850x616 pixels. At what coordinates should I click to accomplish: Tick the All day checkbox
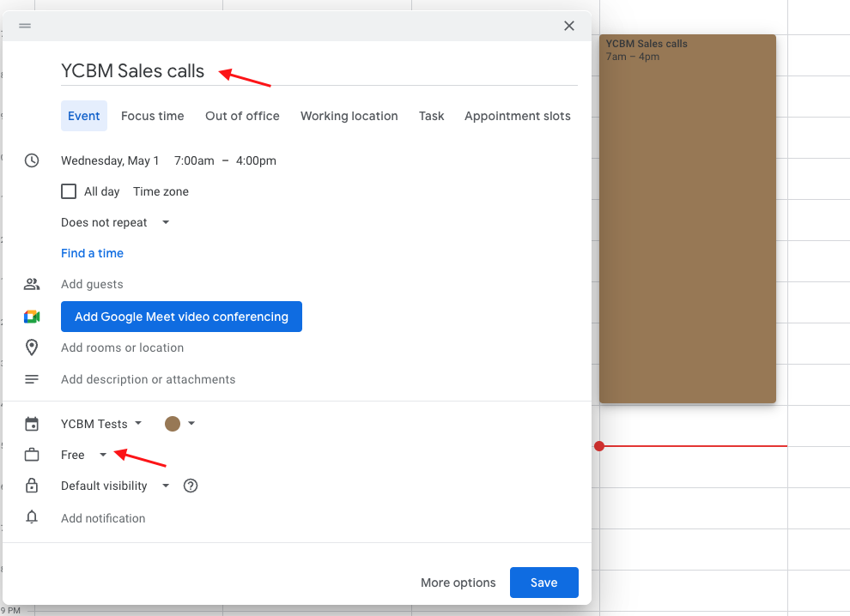tap(69, 191)
